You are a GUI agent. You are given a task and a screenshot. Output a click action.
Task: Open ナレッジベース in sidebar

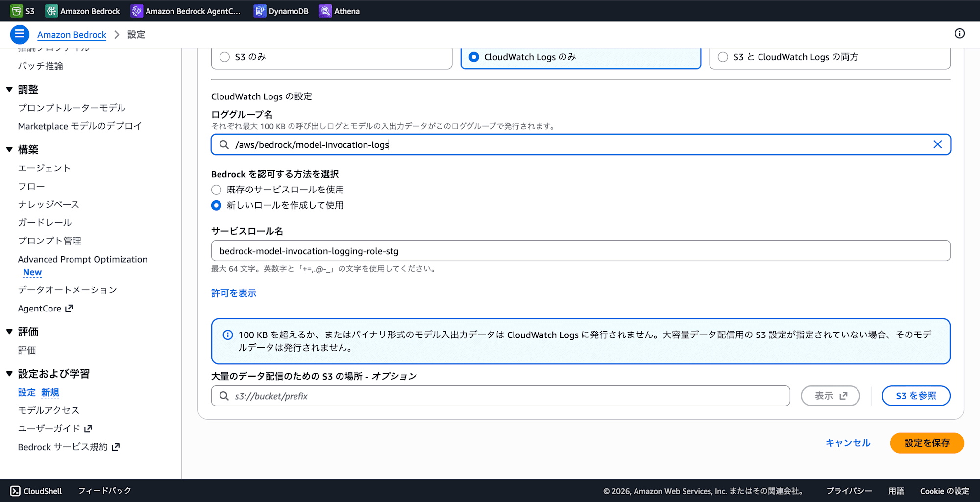49,204
